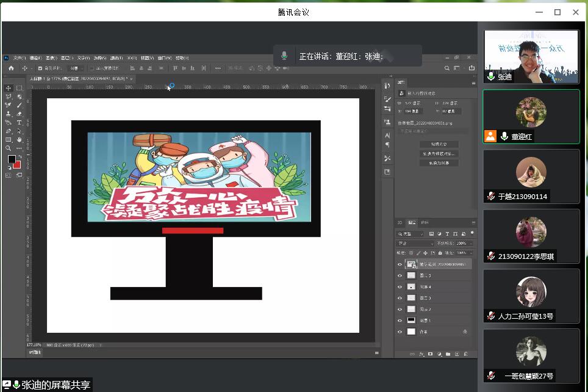Click 董迎红 participant video tile
This screenshot has width=588, height=392.
[531, 117]
